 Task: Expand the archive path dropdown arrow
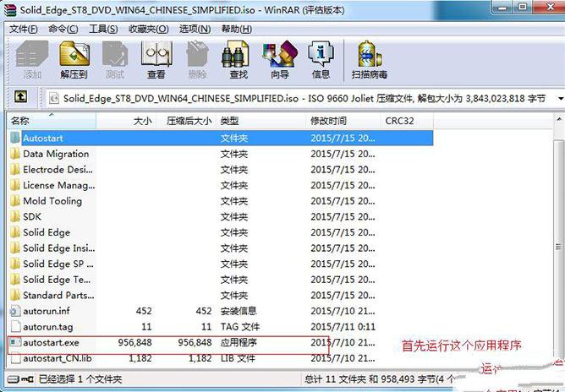[x=561, y=98]
